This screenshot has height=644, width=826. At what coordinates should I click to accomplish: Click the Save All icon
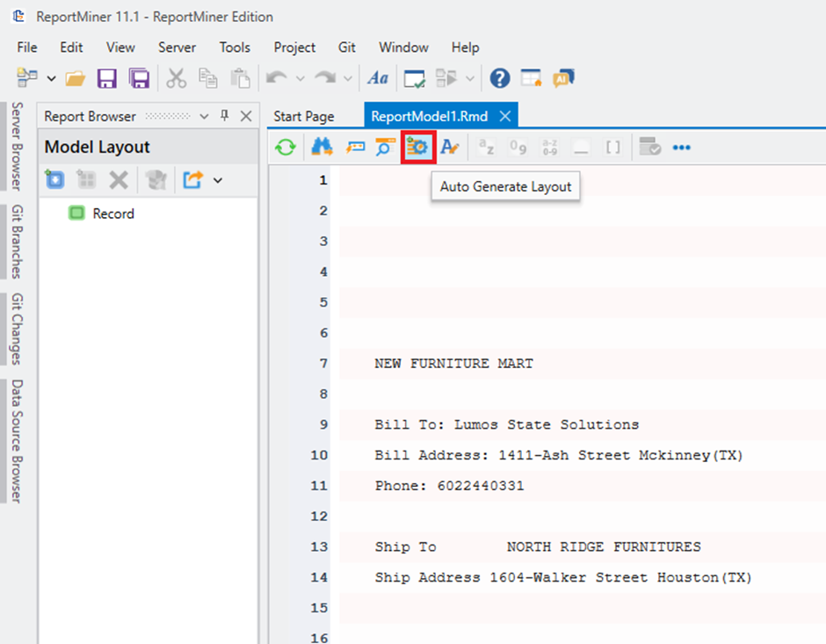[139, 78]
